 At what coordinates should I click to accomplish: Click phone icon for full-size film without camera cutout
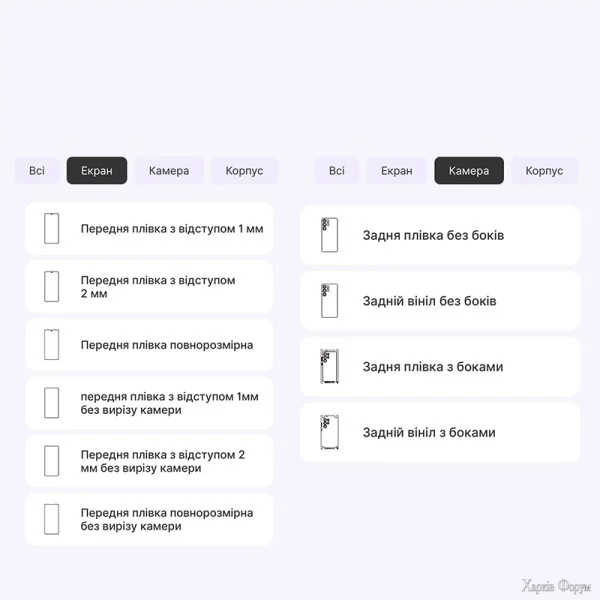point(52,519)
